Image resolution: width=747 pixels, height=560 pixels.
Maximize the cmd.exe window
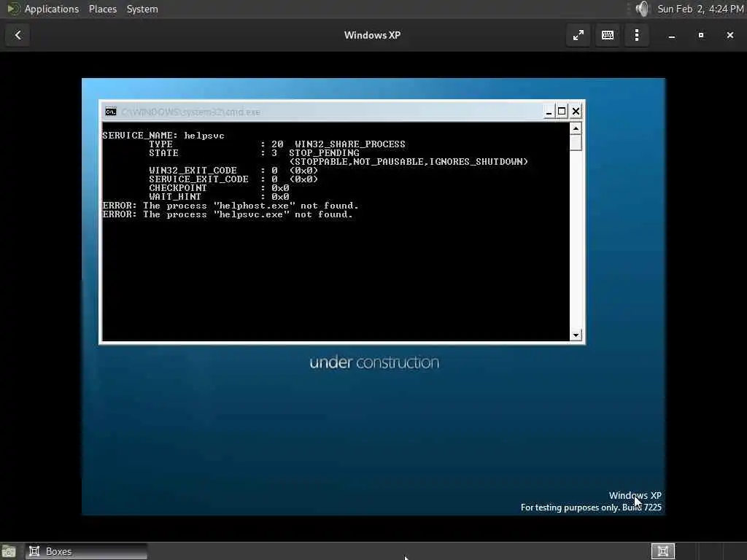[562, 112]
